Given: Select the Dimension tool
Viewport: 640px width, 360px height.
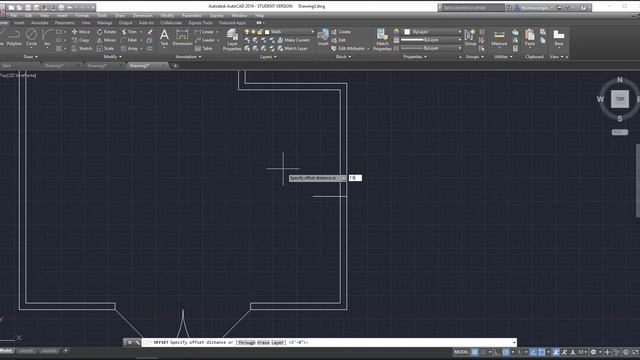Looking at the screenshot, I should (182, 38).
